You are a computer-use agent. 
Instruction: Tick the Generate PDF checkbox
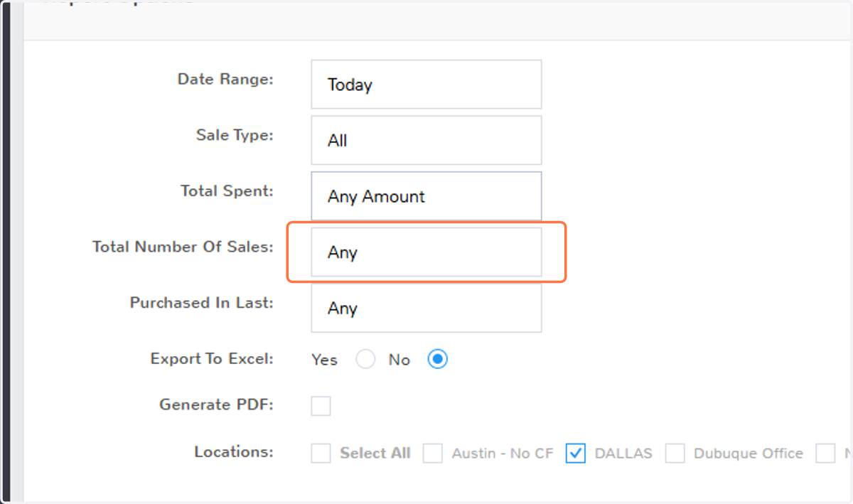coord(321,406)
